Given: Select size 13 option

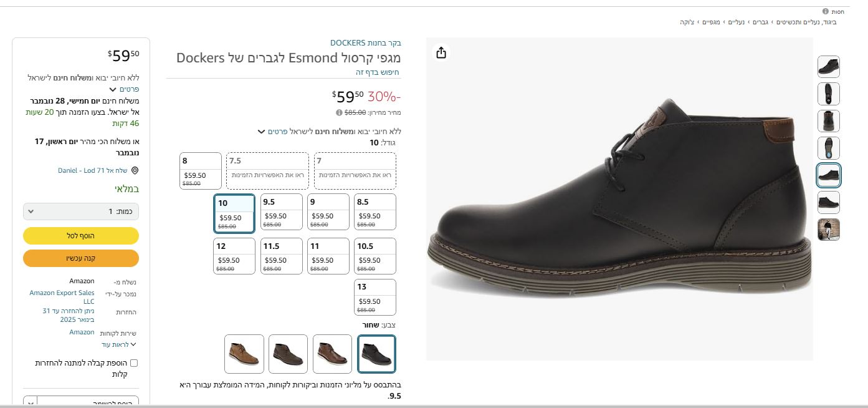Looking at the screenshot, I should pyautogui.click(x=375, y=297).
